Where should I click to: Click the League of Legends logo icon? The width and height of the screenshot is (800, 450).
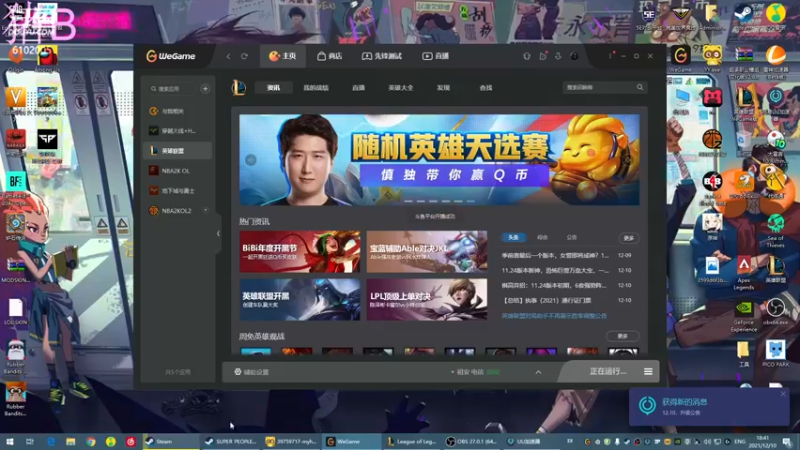239,88
